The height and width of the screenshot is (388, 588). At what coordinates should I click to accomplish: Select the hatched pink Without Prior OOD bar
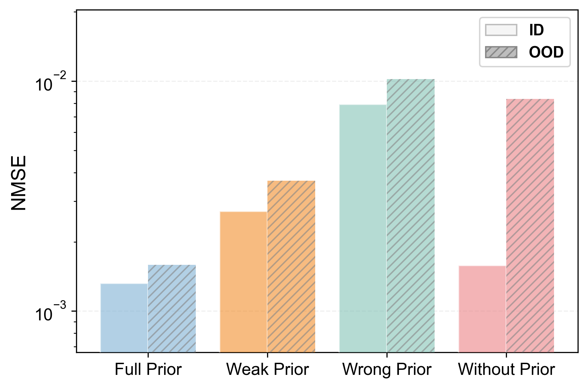530,225
